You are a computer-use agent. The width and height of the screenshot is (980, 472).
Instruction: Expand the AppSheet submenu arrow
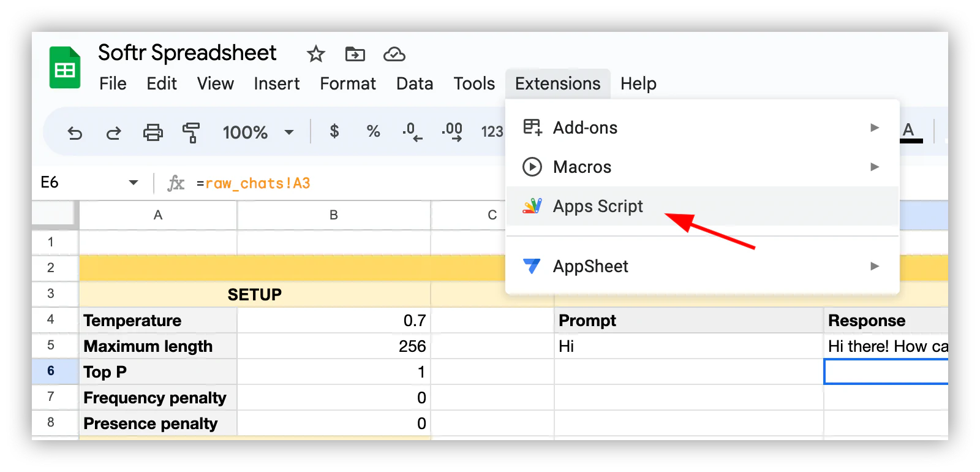tap(875, 266)
